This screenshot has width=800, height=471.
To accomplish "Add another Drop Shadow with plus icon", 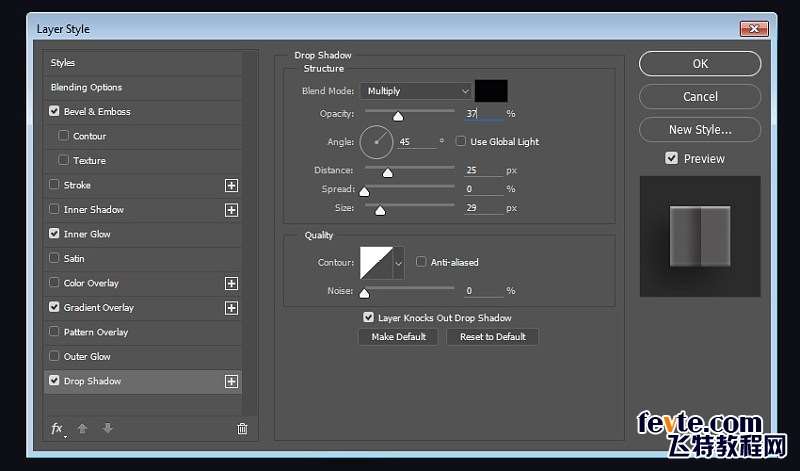I will 231,381.
